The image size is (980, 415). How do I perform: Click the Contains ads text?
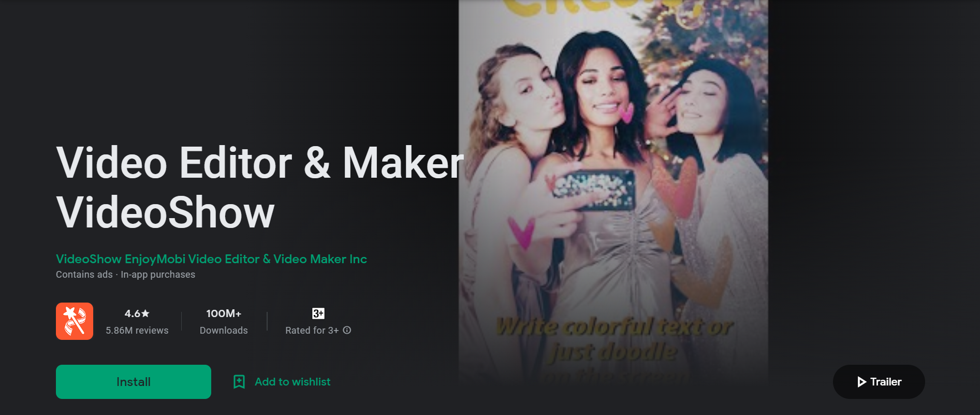tap(84, 275)
